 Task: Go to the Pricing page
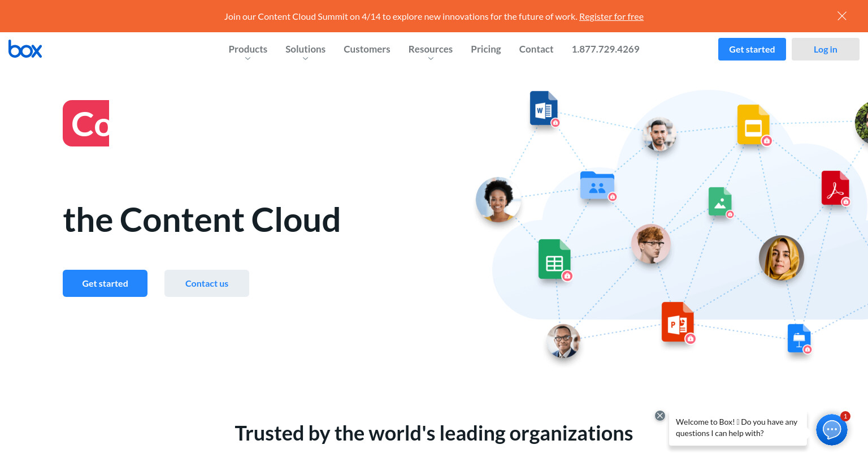[x=485, y=49]
